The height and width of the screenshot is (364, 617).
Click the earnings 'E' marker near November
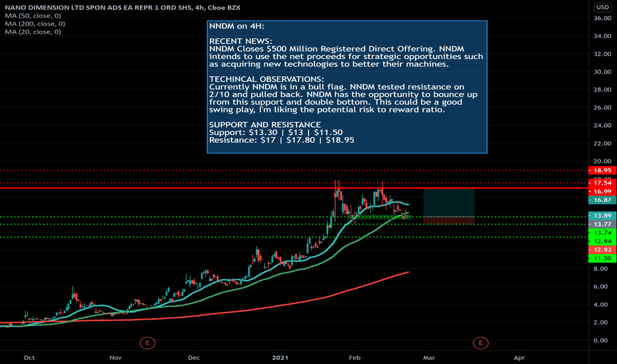148,343
